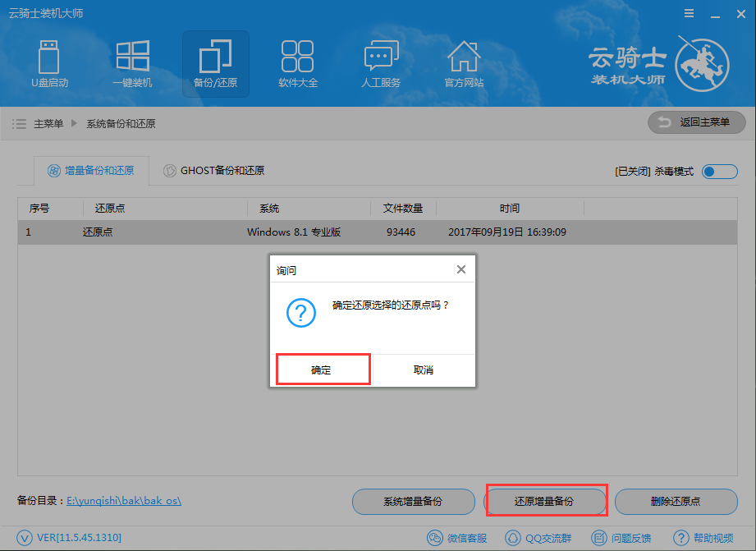Close the 询问 dialog with X
This screenshot has height=551, width=756.
tap(461, 269)
